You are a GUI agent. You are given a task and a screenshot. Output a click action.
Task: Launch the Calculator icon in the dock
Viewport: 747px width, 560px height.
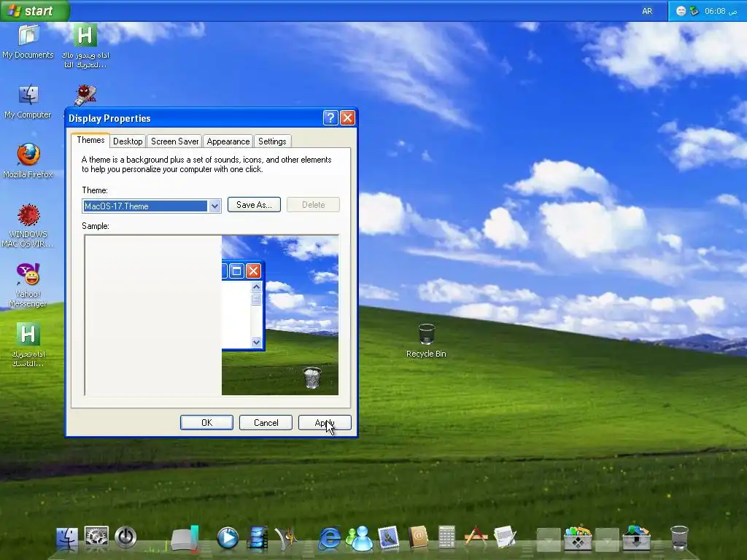tap(447, 537)
